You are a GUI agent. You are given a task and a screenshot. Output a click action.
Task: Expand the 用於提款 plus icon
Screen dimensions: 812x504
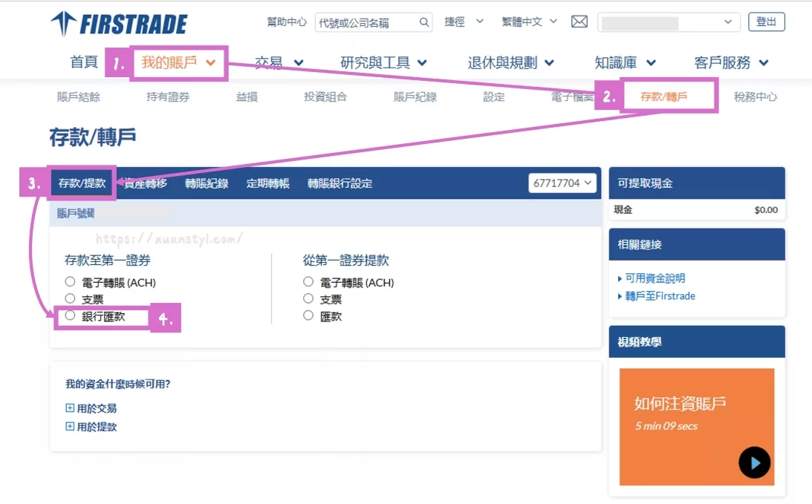(x=70, y=426)
